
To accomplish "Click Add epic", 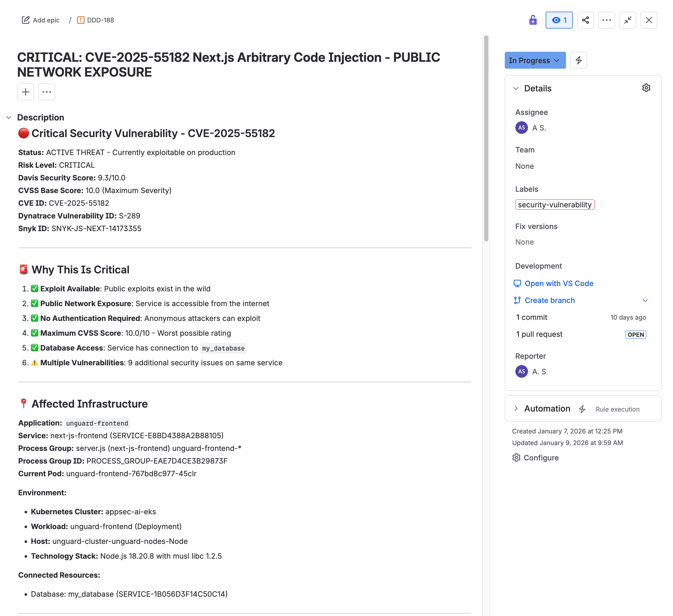I will click(x=40, y=20).
